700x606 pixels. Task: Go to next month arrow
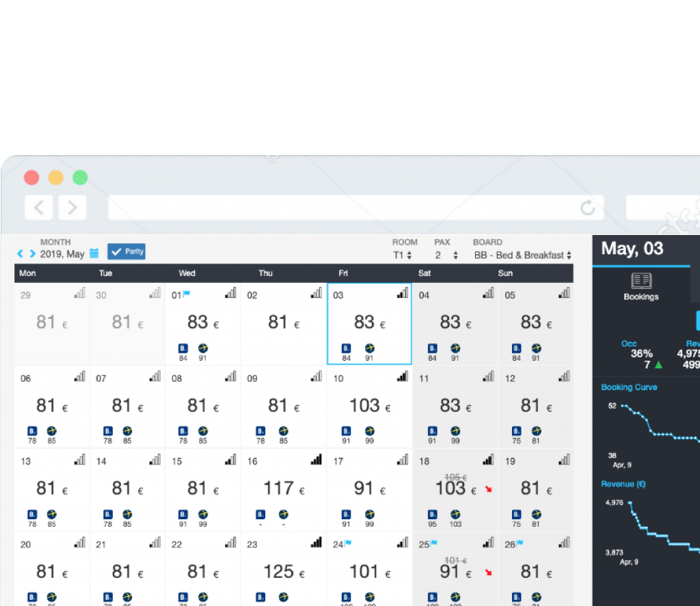tap(32, 253)
